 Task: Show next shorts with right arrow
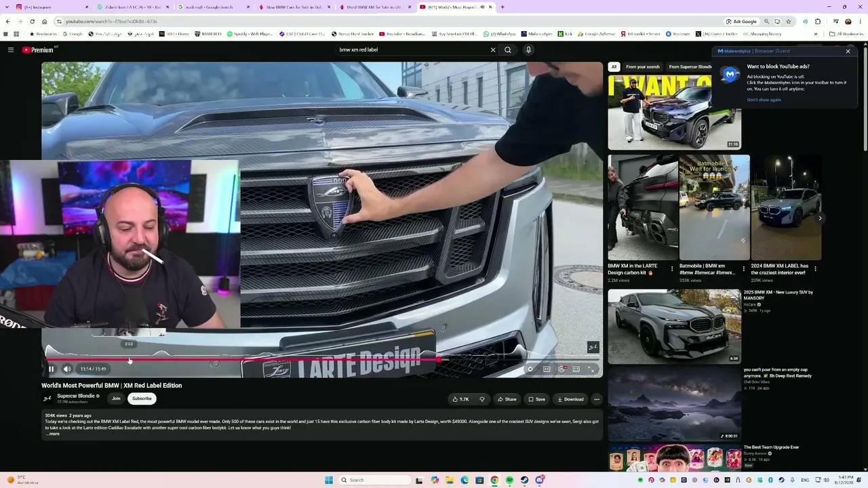point(820,218)
